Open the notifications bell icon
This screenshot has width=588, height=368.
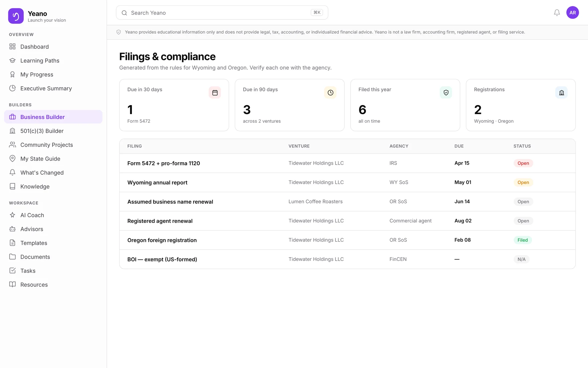click(x=557, y=13)
